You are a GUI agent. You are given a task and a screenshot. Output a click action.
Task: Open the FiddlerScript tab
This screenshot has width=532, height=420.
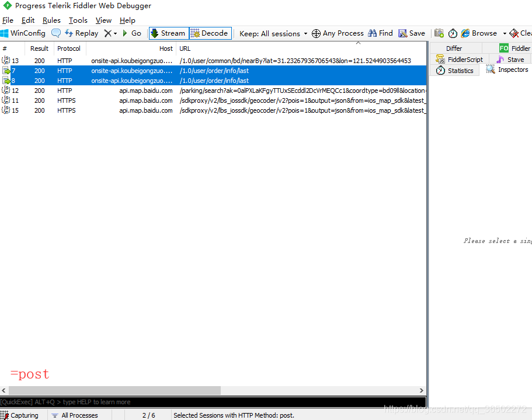460,60
